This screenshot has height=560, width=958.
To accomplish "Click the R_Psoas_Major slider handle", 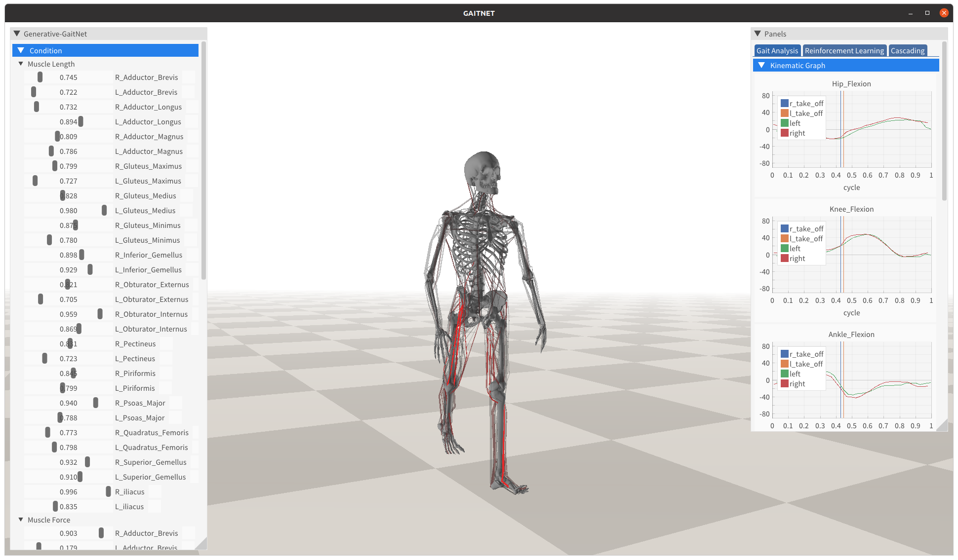I will [x=96, y=403].
